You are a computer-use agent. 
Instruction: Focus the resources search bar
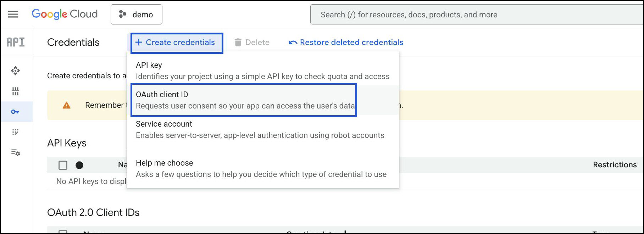coord(475,15)
